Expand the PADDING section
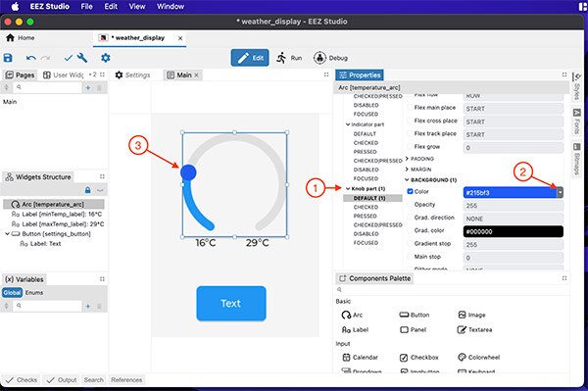This screenshot has height=391, width=588. coord(407,159)
